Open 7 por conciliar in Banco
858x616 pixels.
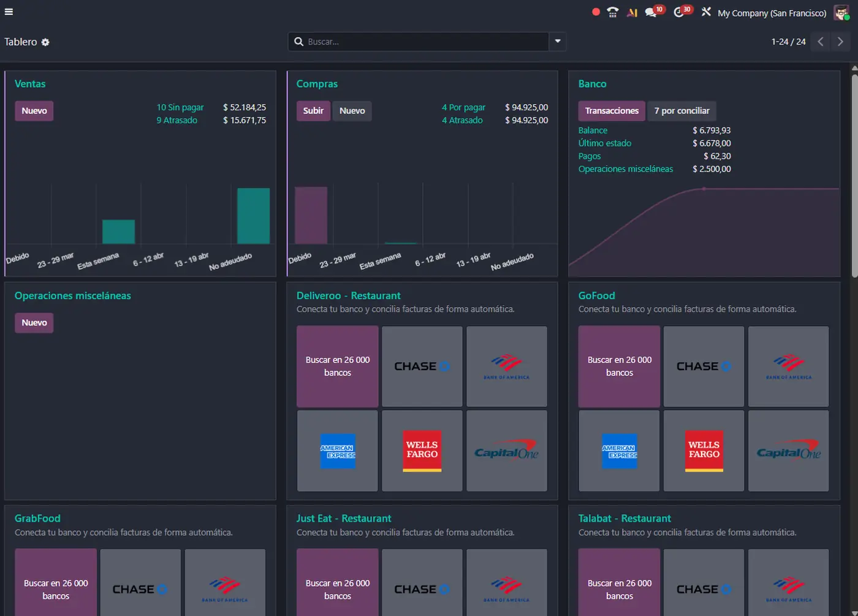coord(681,111)
